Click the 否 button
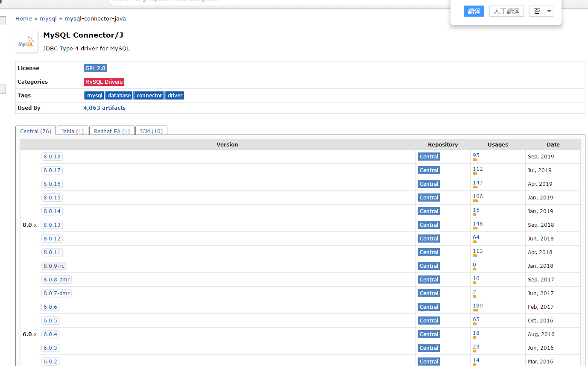Viewport: 588px width, 366px height. pos(537,11)
